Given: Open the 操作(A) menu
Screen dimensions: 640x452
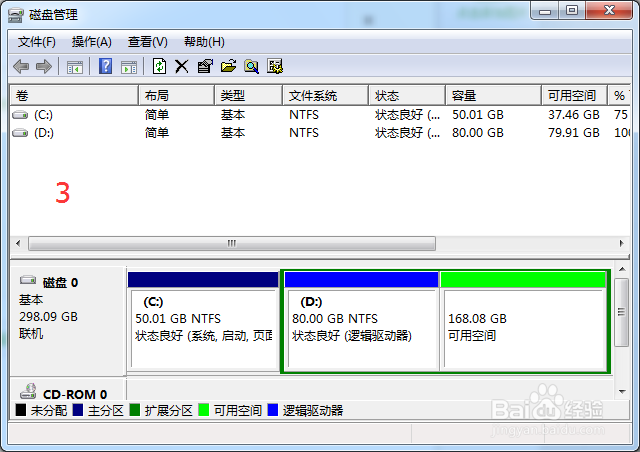Looking at the screenshot, I should tap(91, 42).
